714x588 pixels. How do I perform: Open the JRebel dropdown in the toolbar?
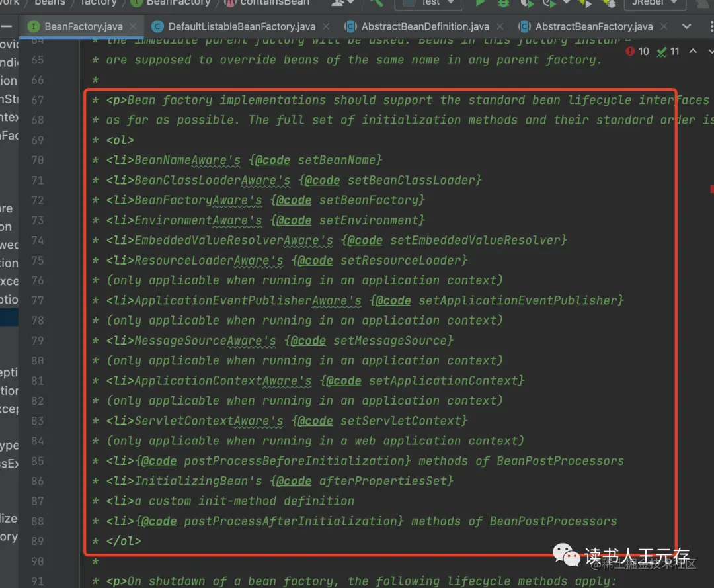[654, 3]
